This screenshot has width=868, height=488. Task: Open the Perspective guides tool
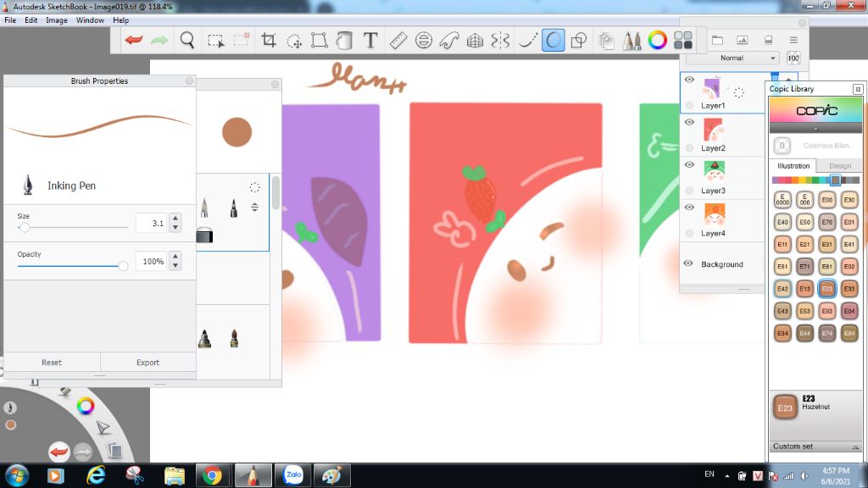(x=475, y=40)
